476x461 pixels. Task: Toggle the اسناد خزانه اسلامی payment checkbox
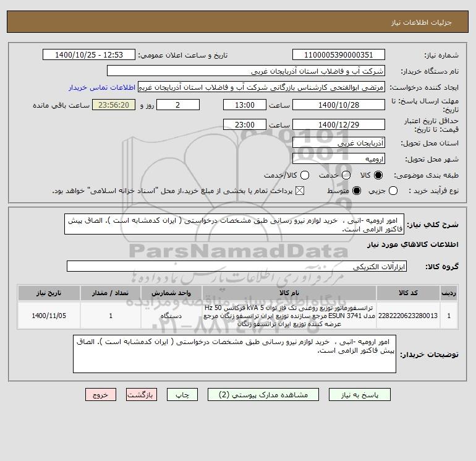tap(300, 191)
